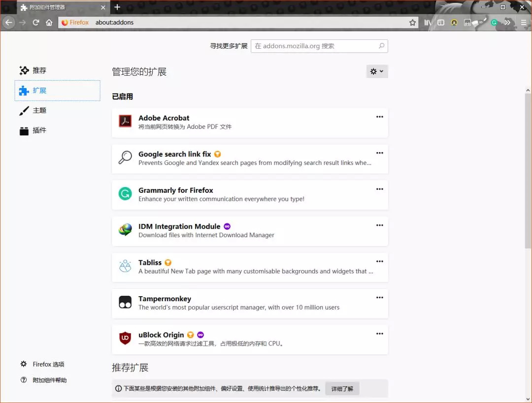Go to Firefox home page icon
The image size is (532, 403).
49,22
